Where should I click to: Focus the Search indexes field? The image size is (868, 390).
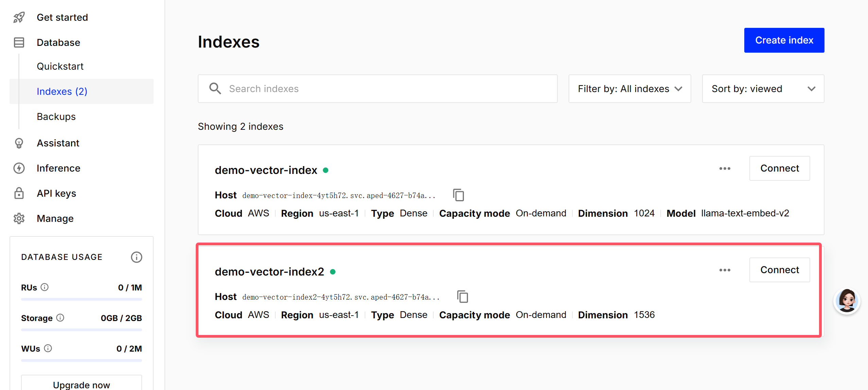[378, 89]
